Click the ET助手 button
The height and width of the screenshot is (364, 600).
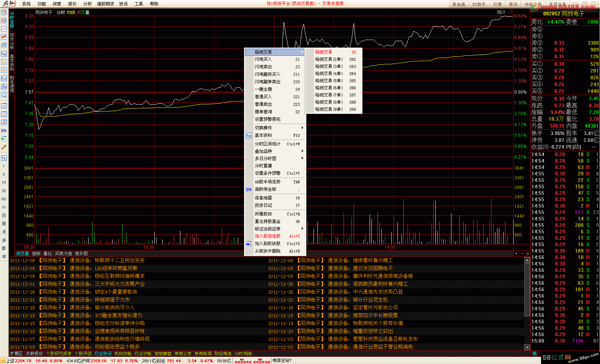tap(479, 4)
